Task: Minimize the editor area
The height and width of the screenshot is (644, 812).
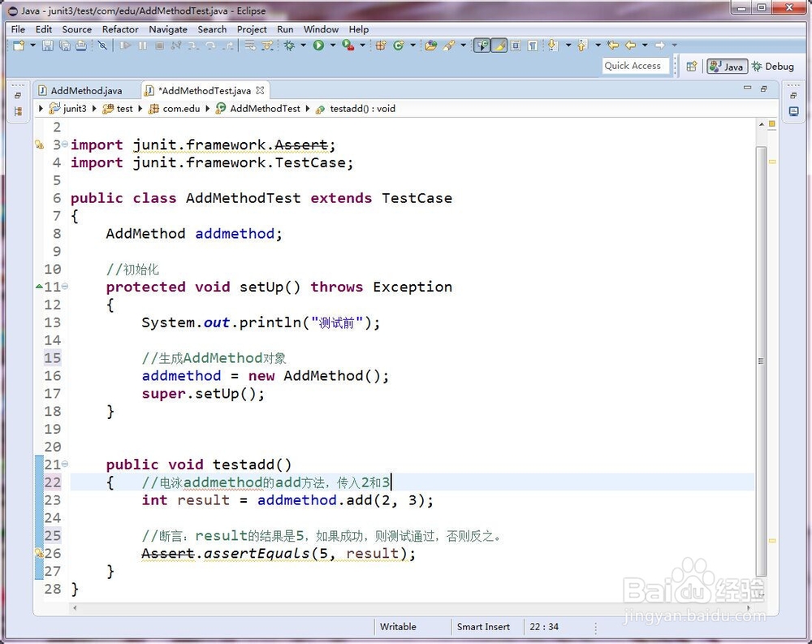Action: [x=747, y=88]
